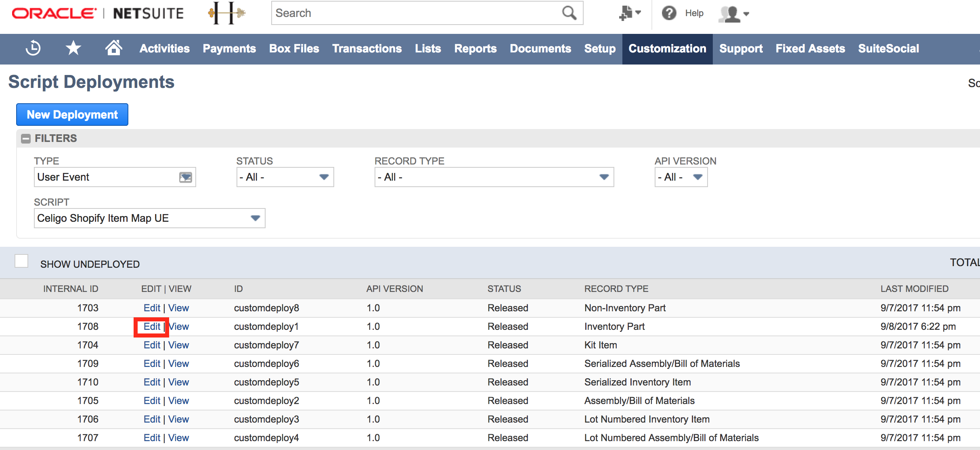The width and height of the screenshot is (980, 450).
Task: Open the Lists menu
Action: coord(428,49)
